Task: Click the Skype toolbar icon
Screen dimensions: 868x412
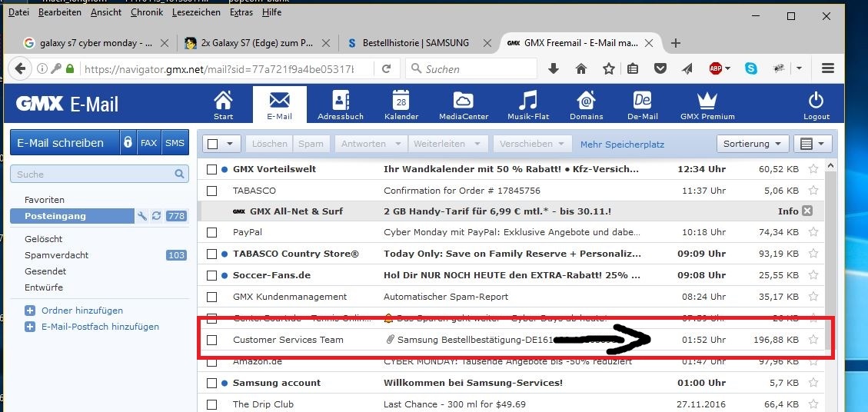Action: coord(751,68)
